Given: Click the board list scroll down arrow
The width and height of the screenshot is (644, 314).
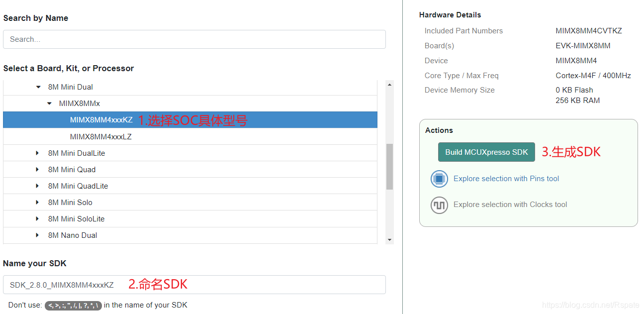Looking at the screenshot, I should point(389,240).
